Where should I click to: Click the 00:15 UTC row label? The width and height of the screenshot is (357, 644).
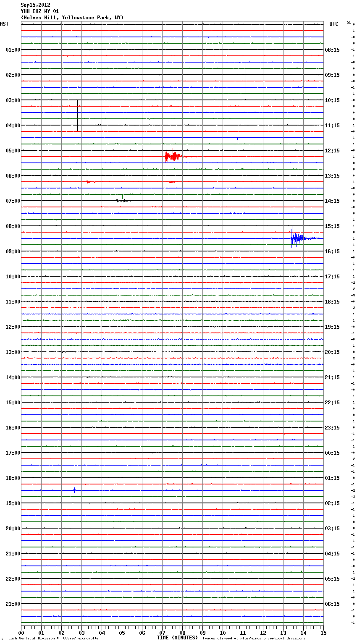(332, 453)
